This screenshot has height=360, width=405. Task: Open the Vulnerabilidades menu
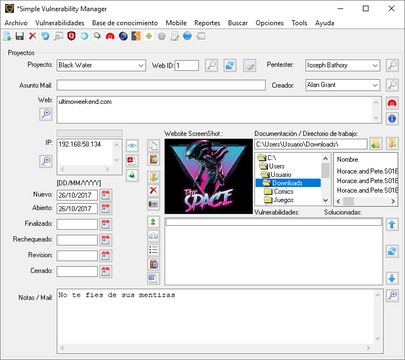[60, 23]
